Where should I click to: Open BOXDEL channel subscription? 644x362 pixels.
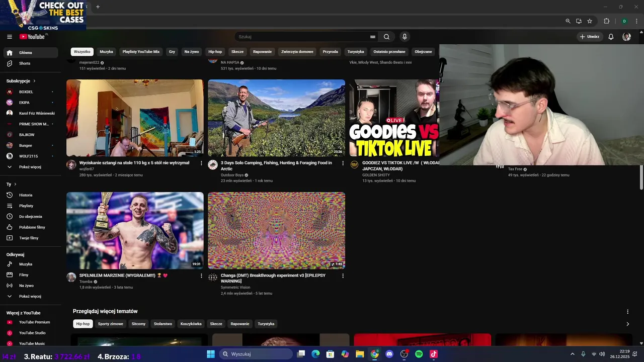point(31,92)
